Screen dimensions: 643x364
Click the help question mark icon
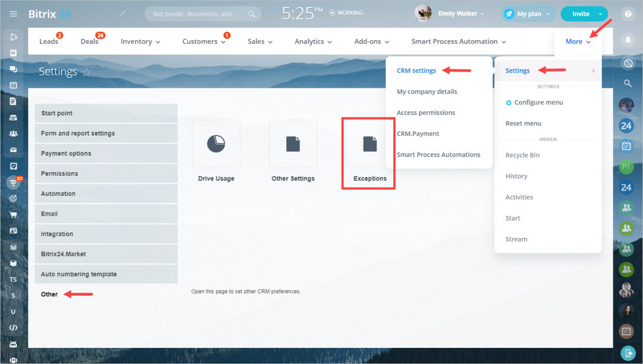(x=628, y=14)
